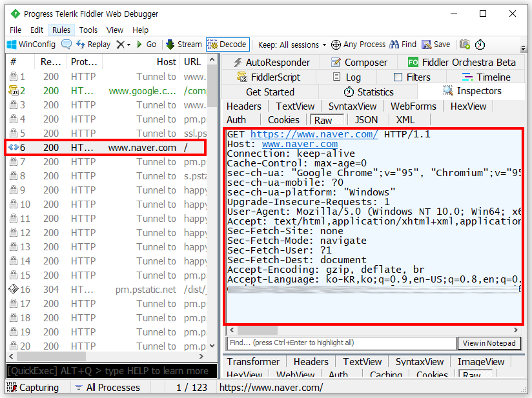The image size is (532, 398).
Task: Open the All Processes filter in status bar
Action: [x=107, y=388]
